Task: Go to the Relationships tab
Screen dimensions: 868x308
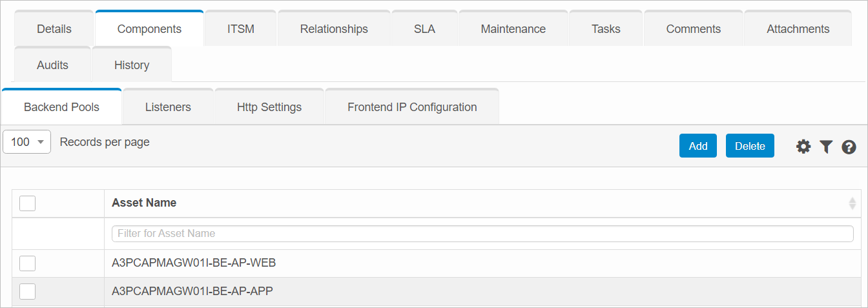Action: [334, 29]
